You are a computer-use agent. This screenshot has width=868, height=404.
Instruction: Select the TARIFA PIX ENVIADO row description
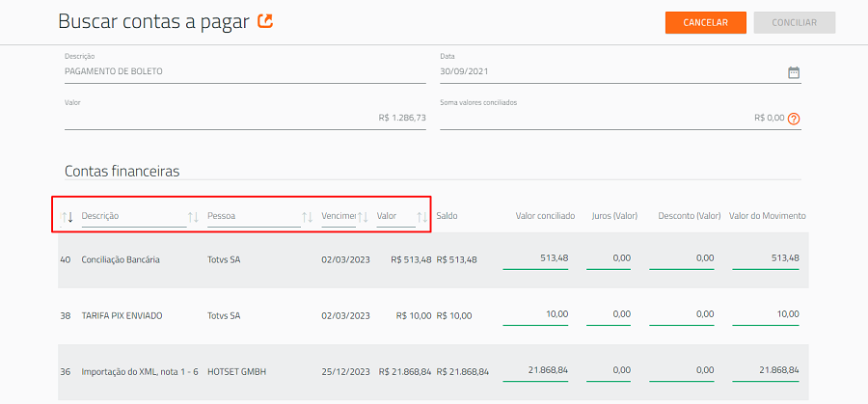[122, 316]
